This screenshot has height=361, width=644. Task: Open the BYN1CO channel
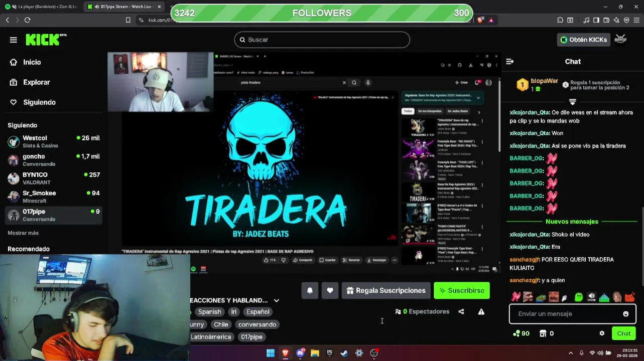point(54,178)
